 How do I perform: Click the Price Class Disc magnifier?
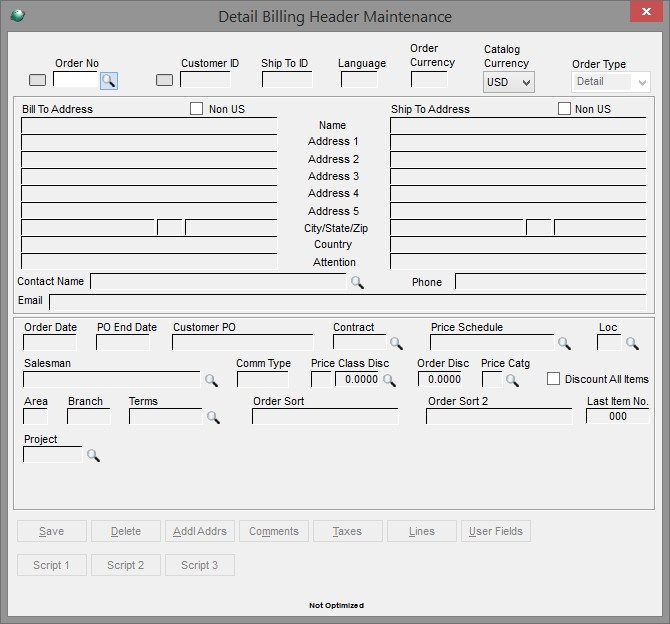click(389, 380)
